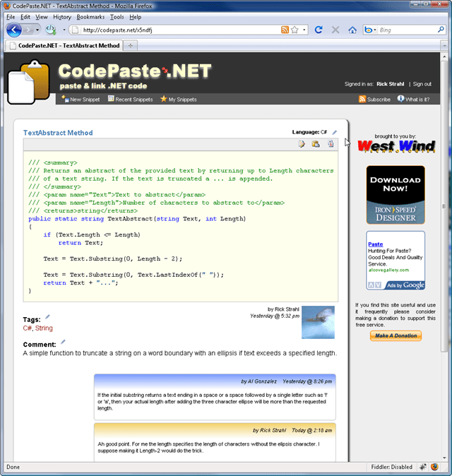This screenshot has height=476, width=452.
Task: Click the previous ad arrow button
Action: [371, 285]
